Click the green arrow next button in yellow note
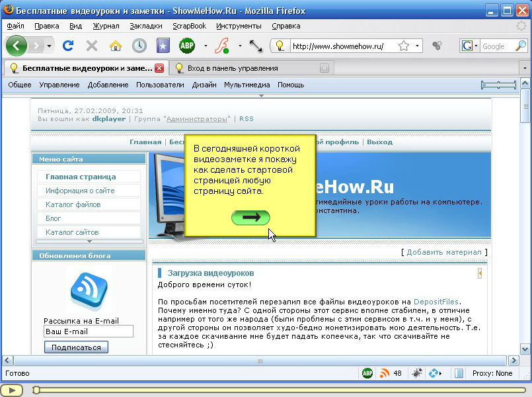Screen dimensions: 532x397 coord(250,217)
